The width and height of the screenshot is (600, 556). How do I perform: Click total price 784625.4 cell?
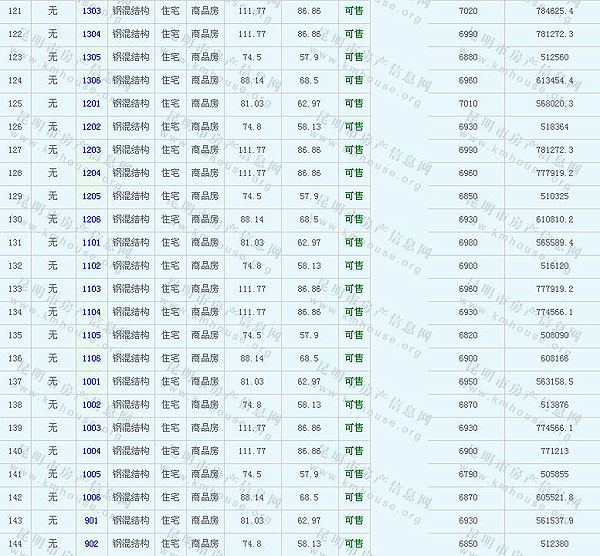tap(554, 11)
